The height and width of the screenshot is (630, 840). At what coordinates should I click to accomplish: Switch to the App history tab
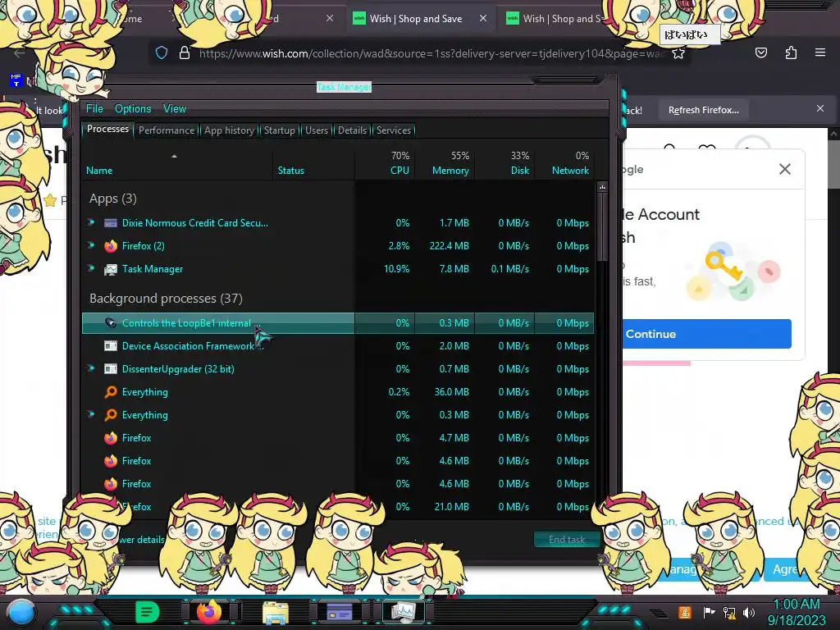[x=229, y=130]
